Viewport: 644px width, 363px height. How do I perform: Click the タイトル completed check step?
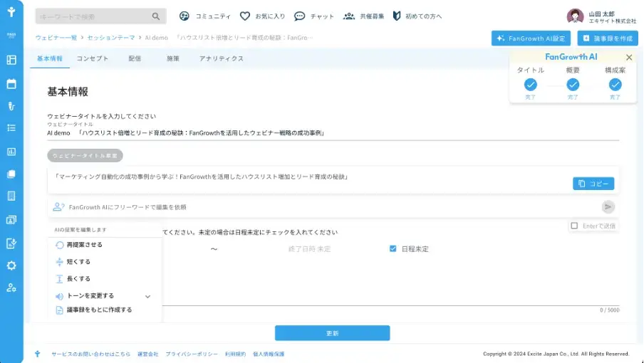point(530,85)
